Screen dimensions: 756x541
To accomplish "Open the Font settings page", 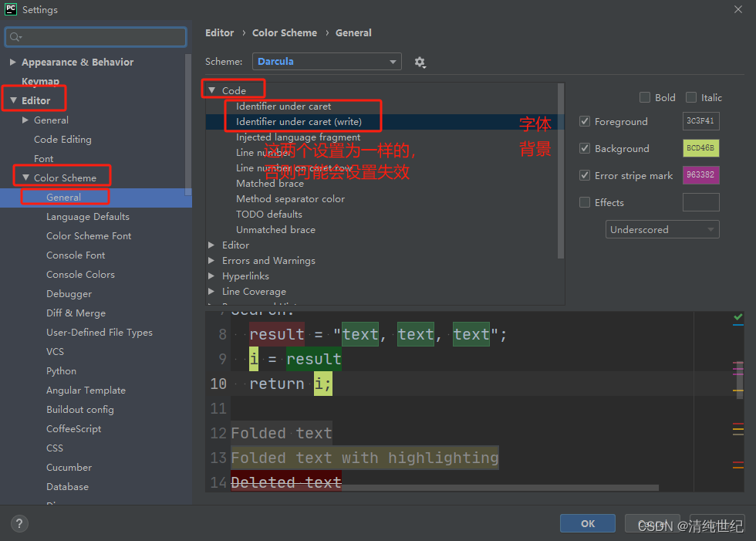I will pos(43,159).
